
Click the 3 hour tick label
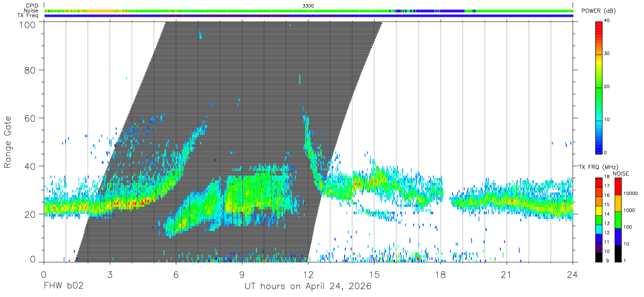(110, 274)
